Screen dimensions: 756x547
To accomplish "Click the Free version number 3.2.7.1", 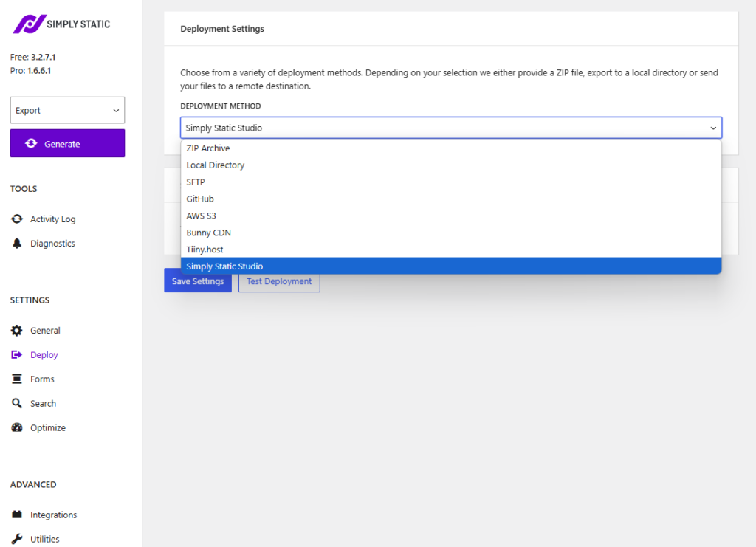I will 44,57.
